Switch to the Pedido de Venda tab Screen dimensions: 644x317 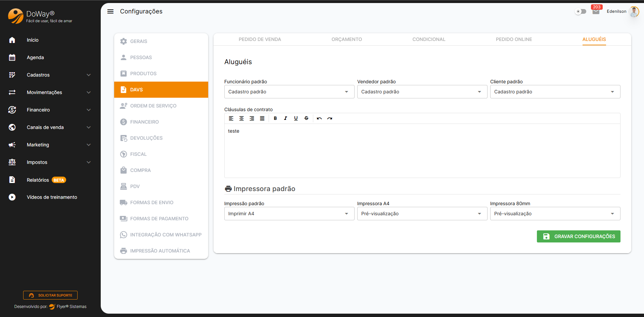(260, 39)
